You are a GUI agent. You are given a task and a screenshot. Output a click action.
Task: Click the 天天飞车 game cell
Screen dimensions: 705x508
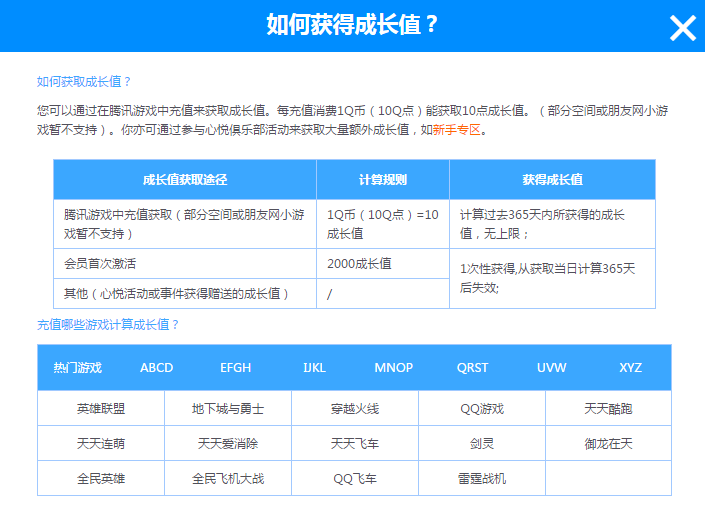[355, 443]
